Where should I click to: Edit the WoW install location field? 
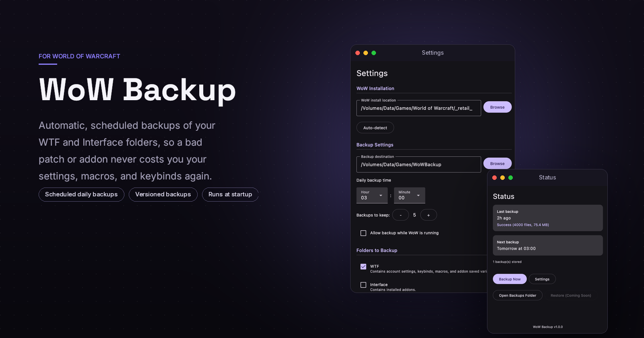click(419, 108)
